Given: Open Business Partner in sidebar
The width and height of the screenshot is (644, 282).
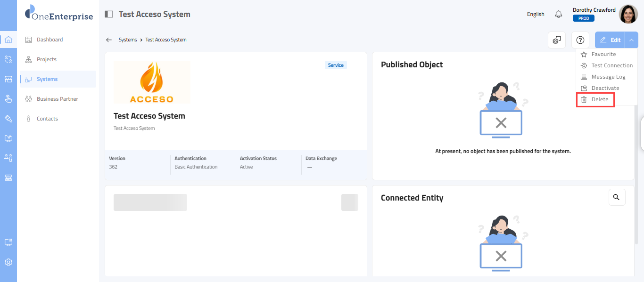Looking at the screenshot, I should pyautogui.click(x=57, y=99).
